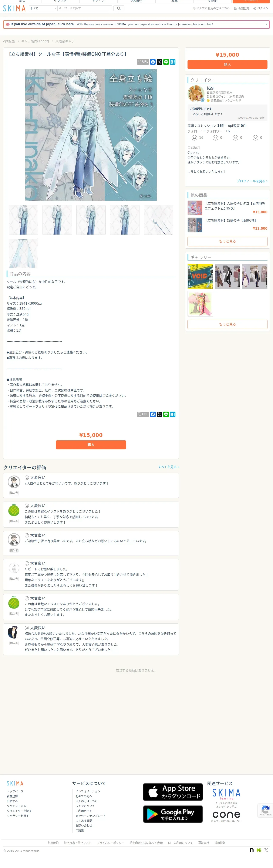The image size is (273, 868).
Task: Copy page URL with the top URL button
Action: (143, 62)
